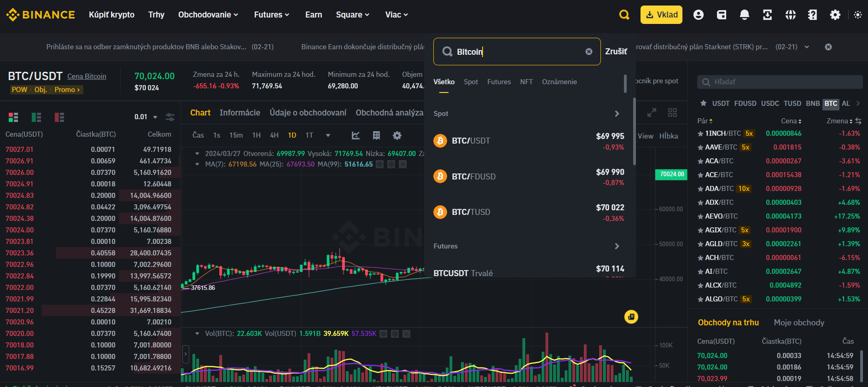Open the header search magnifier icon
Image resolution: width=868 pixels, height=387 pixels.
[x=624, y=15]
